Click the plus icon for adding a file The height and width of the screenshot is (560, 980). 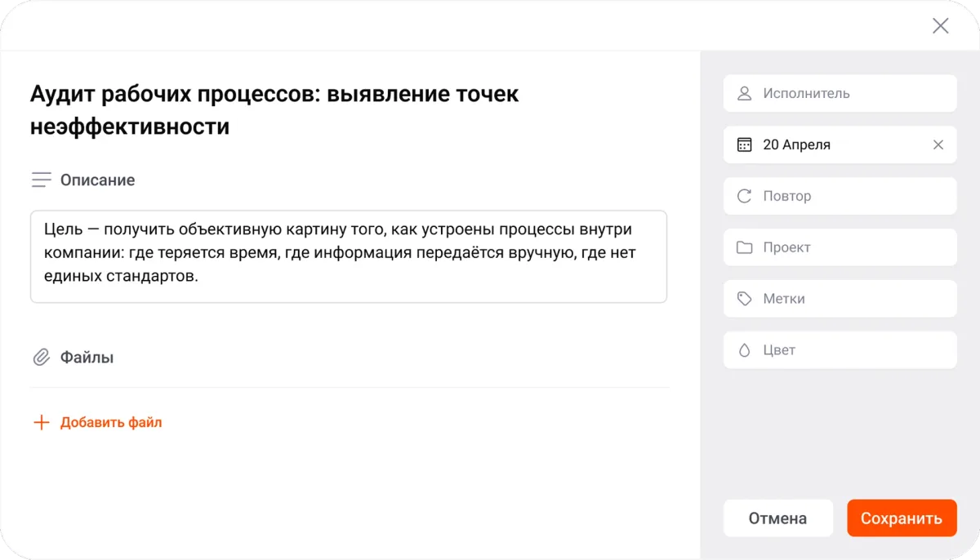tap(42, 422)
